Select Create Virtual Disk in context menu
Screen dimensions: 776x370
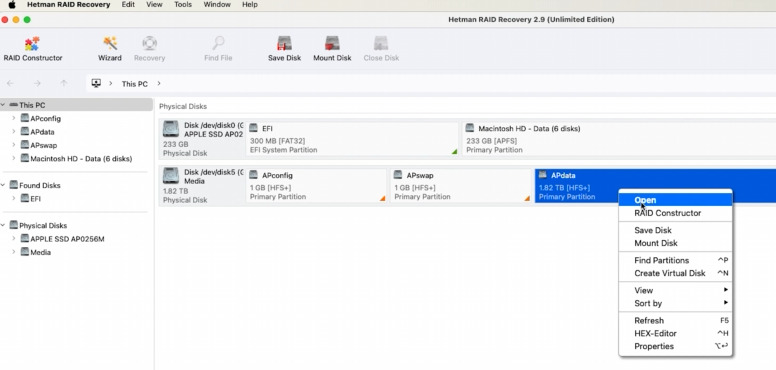tap(676, 273)
